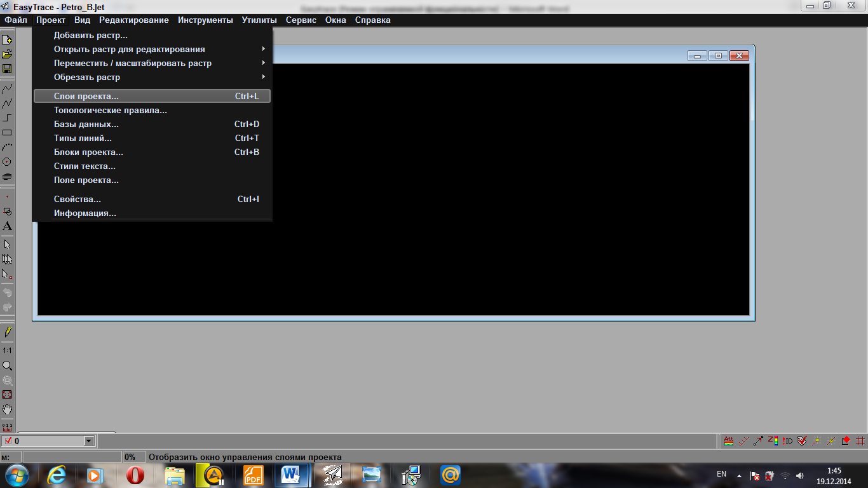This screenshot has width=868, height=488.
Task: Show hidden system tray icons arrow
Action: point(738,475)
